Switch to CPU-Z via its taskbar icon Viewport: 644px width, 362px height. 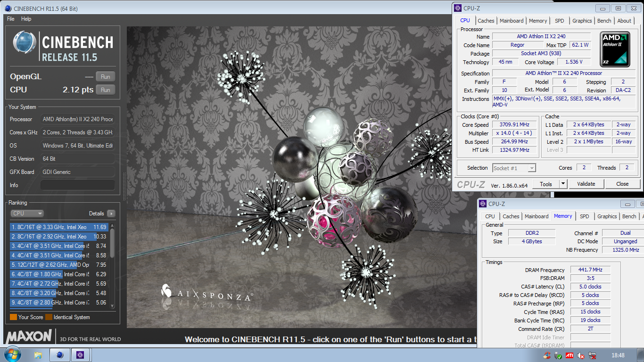click(x=81, y=355)
